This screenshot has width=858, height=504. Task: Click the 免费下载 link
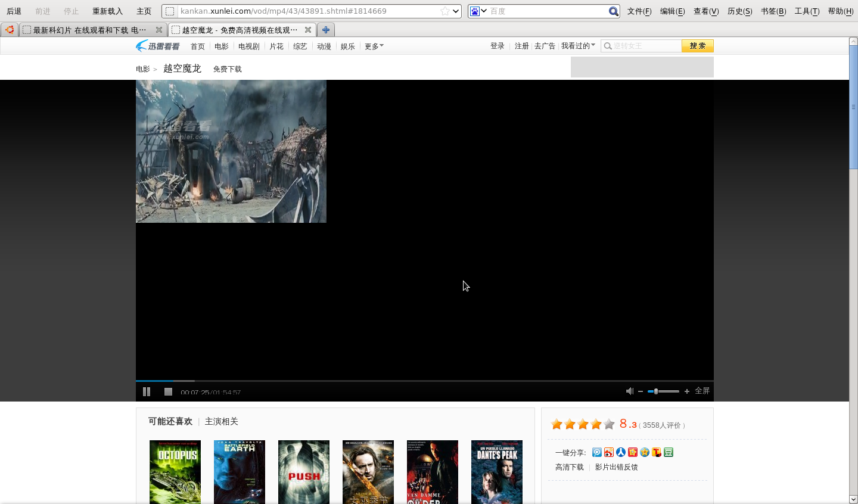pyautogui.click(x=227, y=69)
